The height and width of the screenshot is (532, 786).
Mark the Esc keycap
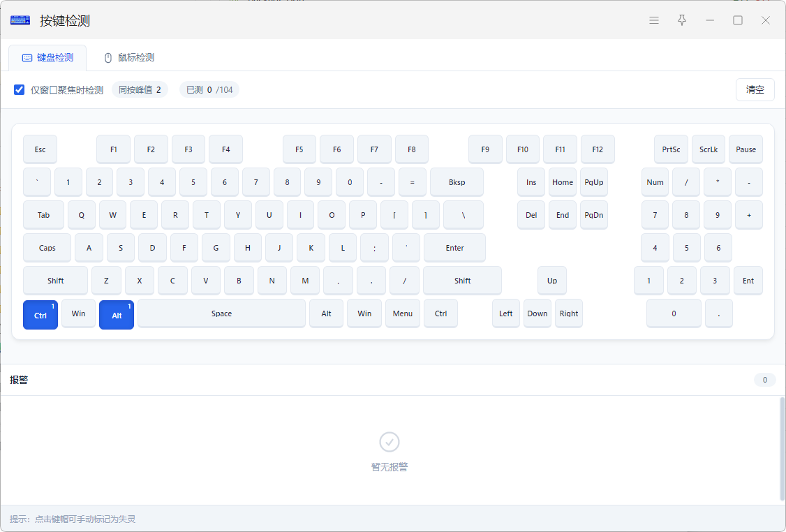coord(40,149)
